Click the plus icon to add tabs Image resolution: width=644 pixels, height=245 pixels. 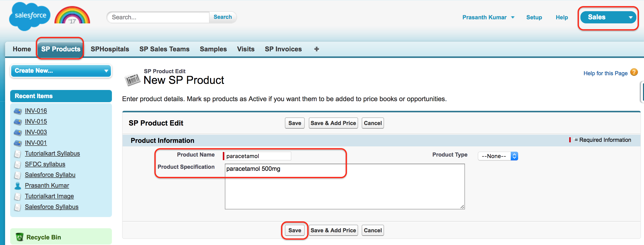(316, 49)
